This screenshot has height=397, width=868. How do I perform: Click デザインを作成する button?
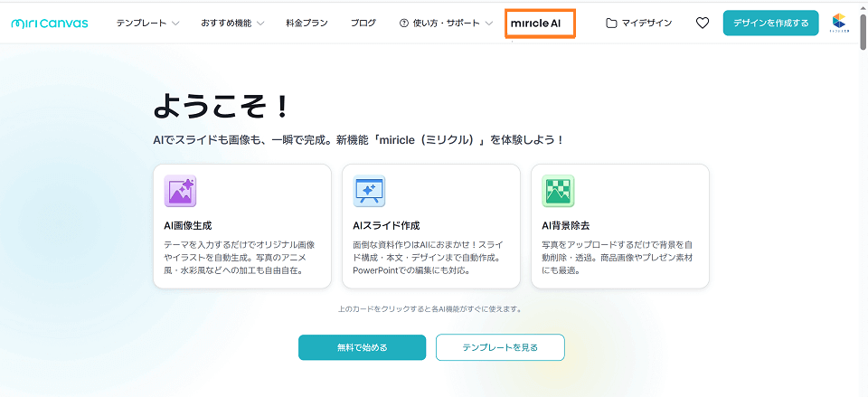(770, 23)
